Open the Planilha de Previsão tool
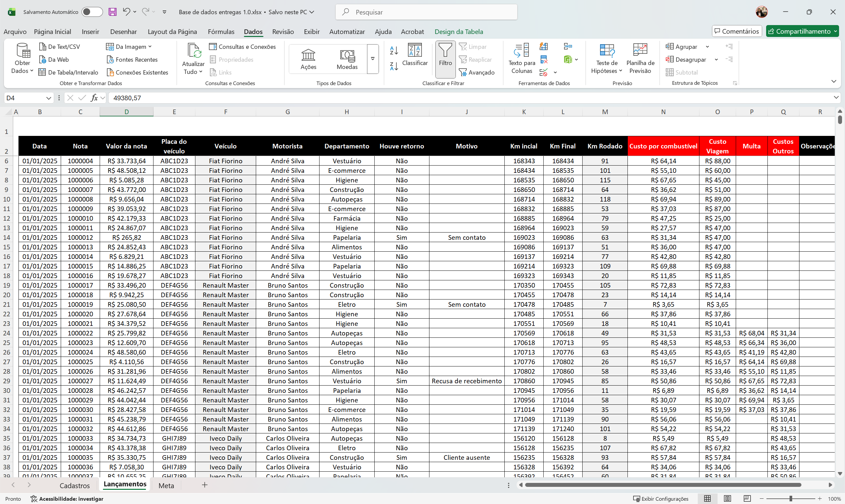This screenshot has height=504, width=845. (x=640, y=58)
